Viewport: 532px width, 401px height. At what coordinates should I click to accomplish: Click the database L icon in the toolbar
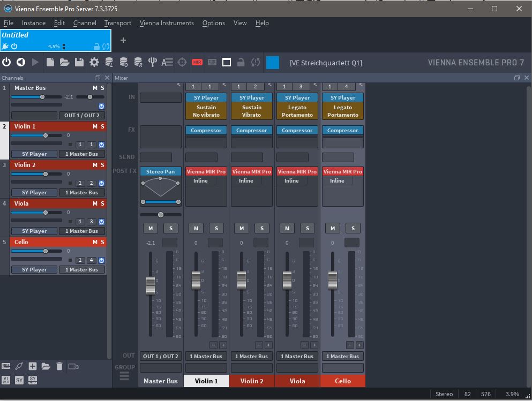coord(109,62)
